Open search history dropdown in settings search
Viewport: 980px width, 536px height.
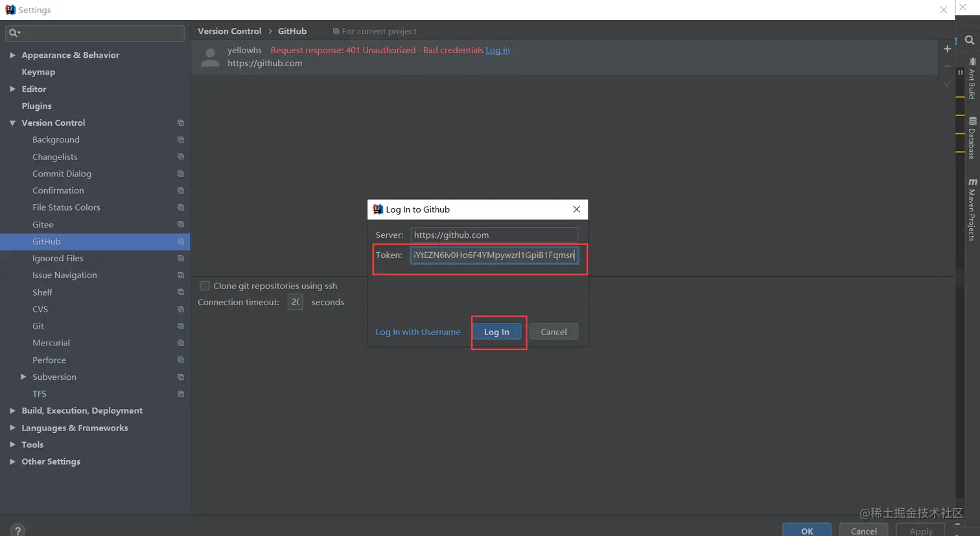click(x=15, y=33)
